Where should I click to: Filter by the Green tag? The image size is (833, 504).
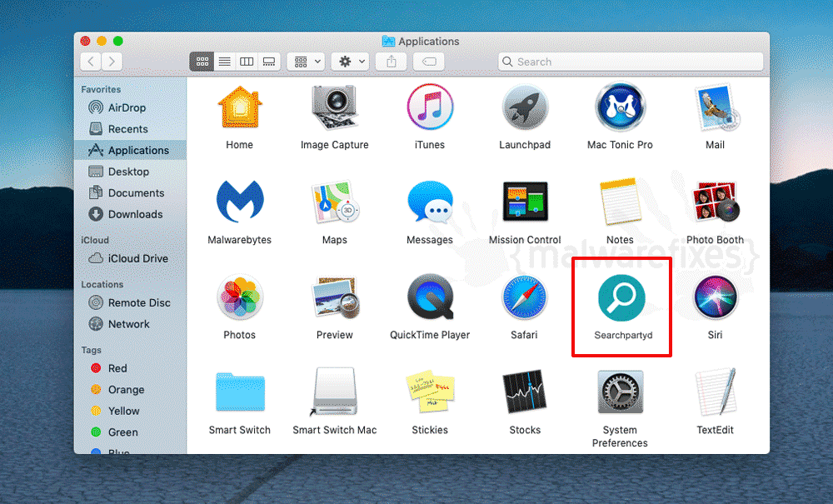(130, 432)
